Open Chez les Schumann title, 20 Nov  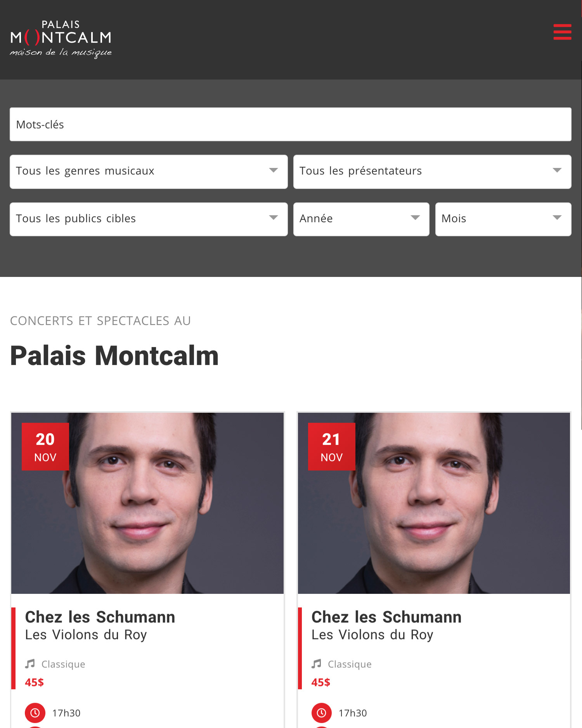(x=100, y=617)
